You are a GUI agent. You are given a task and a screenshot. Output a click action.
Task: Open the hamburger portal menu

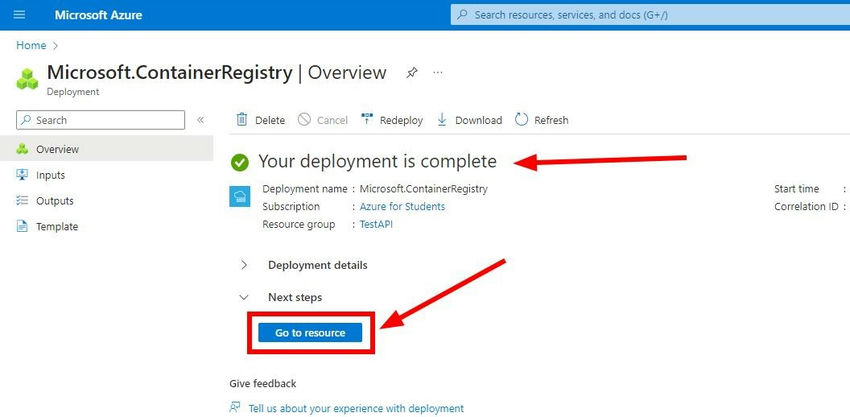(x=19, y=15)
